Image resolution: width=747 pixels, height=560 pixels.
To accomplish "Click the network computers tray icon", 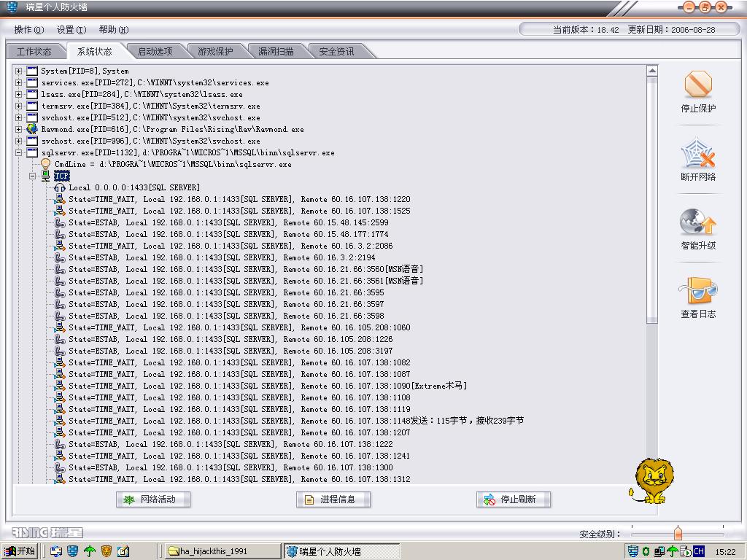I will point(659,551).
